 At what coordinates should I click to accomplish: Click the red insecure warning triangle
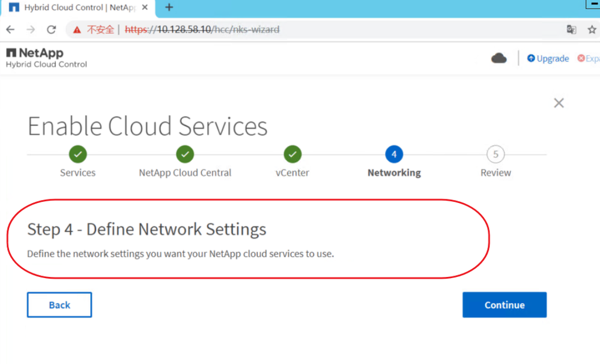[x=76, y=29]
